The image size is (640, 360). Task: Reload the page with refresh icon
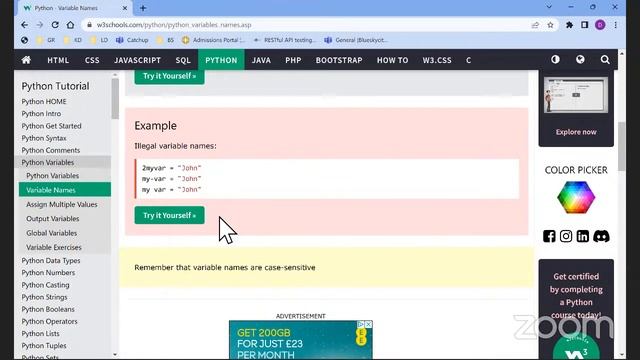[x=55, y=25]
